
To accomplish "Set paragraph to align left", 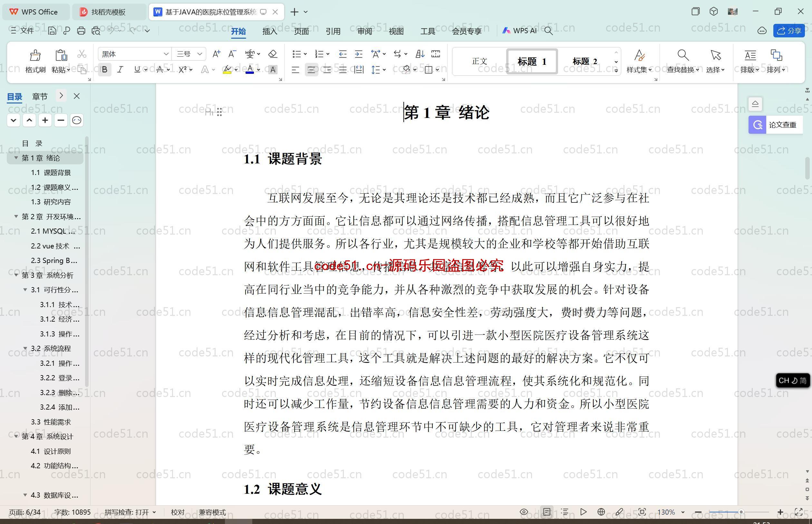I will pyautogui.click(x=295, y=70).
